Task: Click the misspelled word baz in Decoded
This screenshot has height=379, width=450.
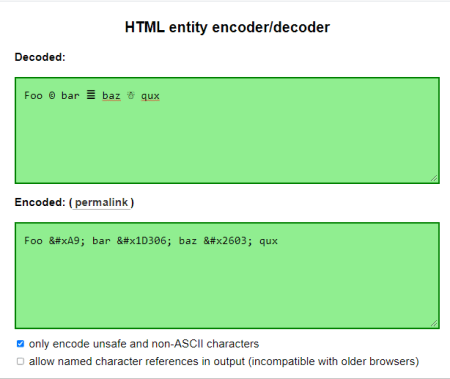Action: click(111, 96)
